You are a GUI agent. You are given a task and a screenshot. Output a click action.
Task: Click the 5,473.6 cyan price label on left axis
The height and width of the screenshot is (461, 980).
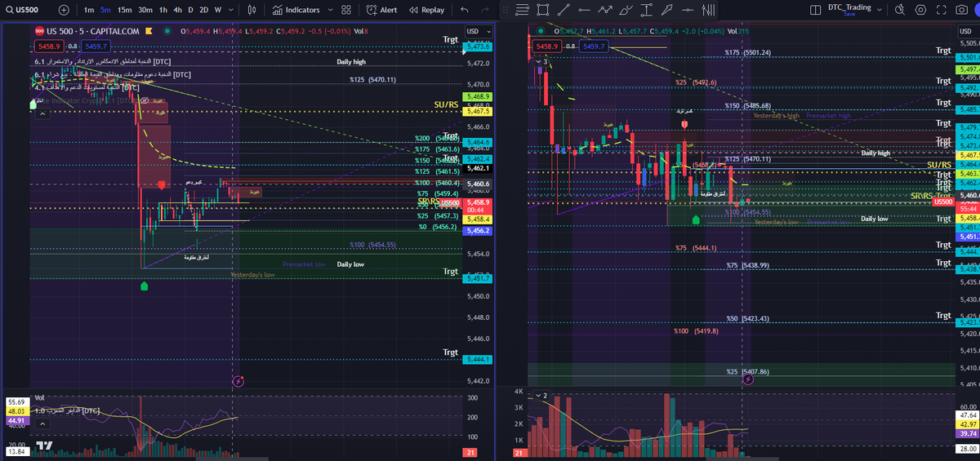point(478,47)
